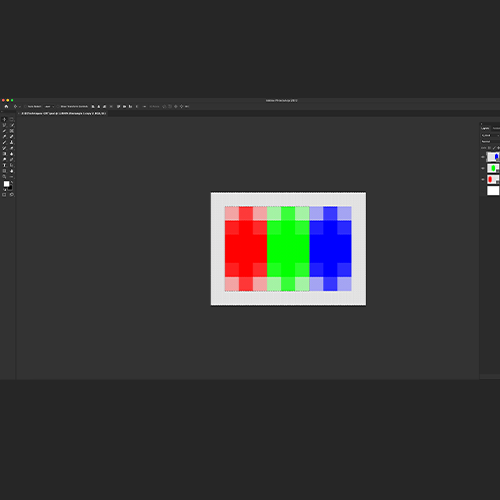This screenshot has height=500, width=500.
Task: Select the Type tool
Action: (4, 165)
